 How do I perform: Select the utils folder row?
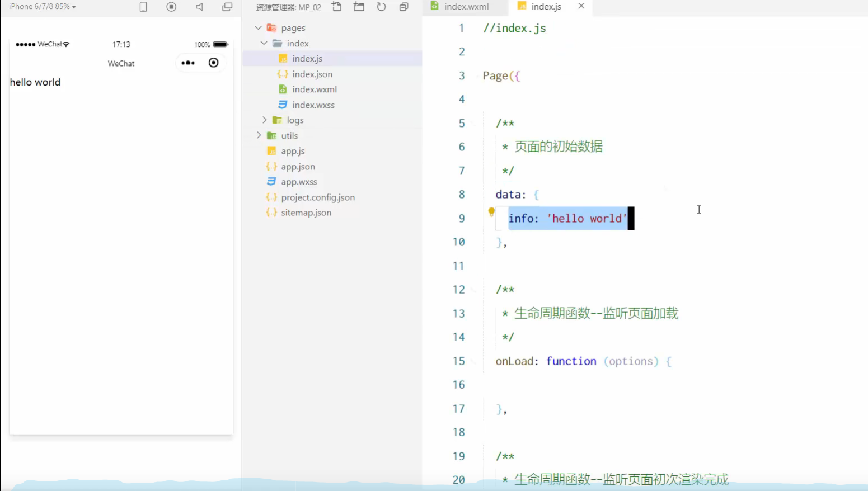pos(332,135)
